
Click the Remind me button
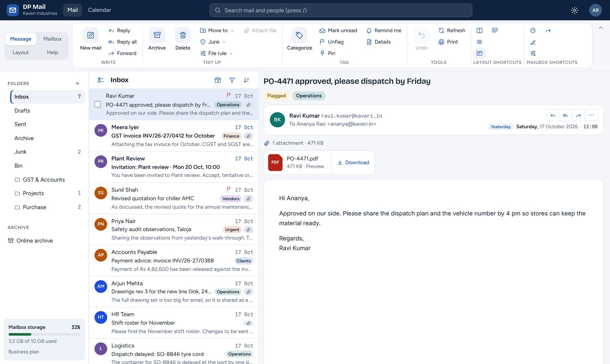click(384, 30)
